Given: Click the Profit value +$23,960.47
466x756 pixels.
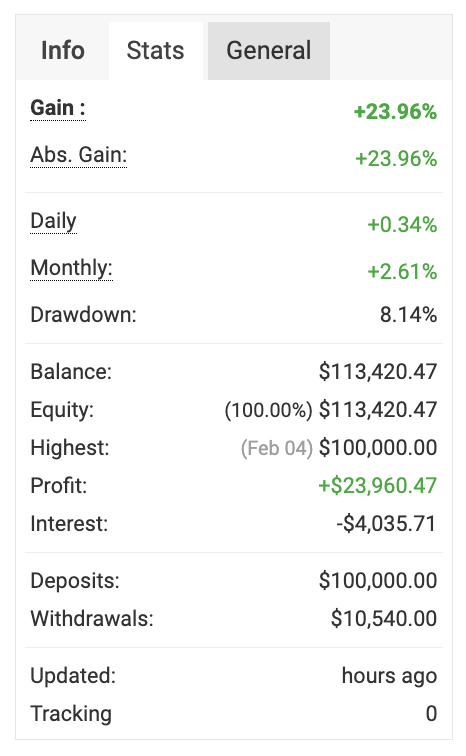Looking at the screenshot, I should [x=377, y=486].
